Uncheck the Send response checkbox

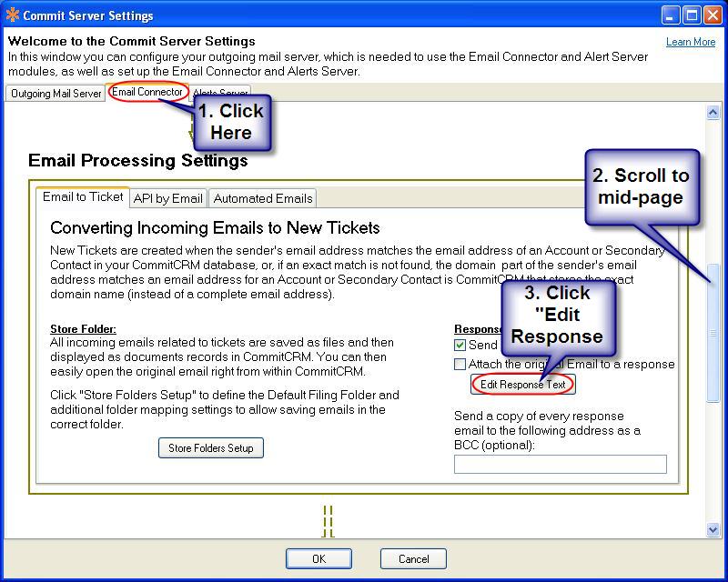(x=460, y=346)
